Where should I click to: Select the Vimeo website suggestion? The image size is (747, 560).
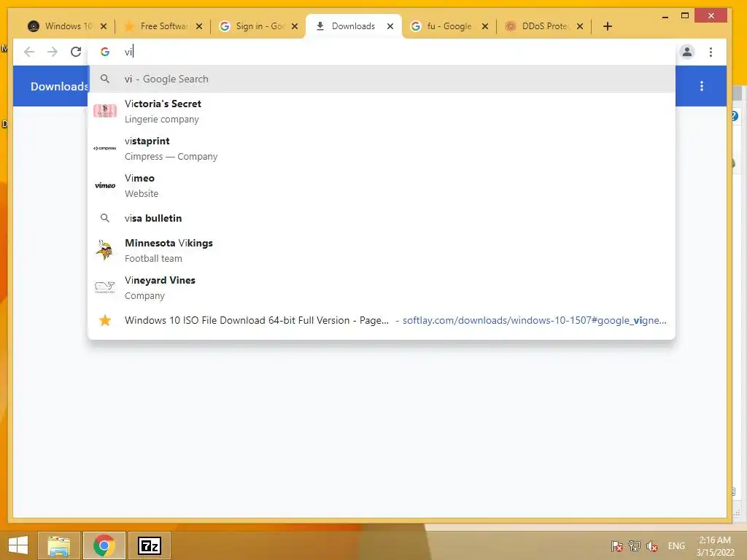[x=382, y=186]
